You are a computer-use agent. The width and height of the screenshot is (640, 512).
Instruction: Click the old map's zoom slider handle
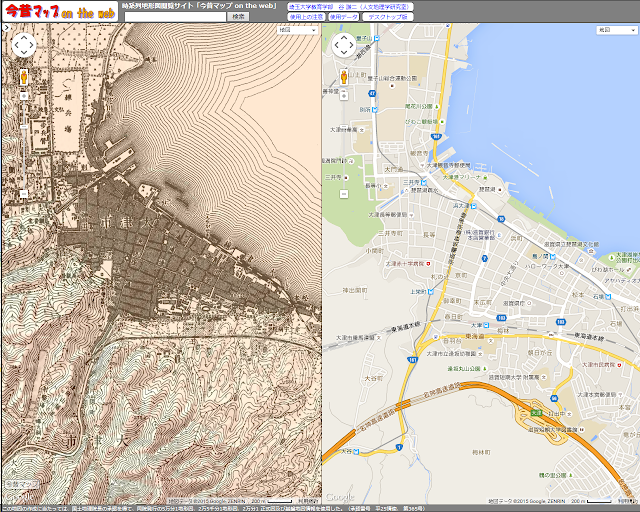click(x=24, y=127)
